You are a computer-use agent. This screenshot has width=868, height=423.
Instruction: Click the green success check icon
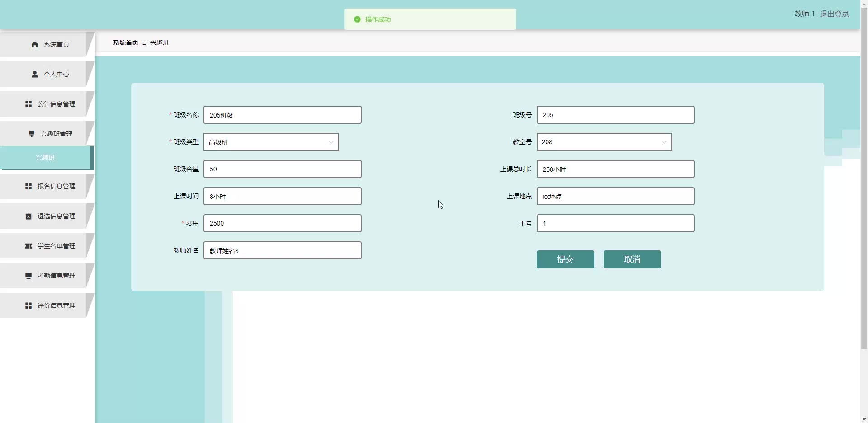(357, 19)
